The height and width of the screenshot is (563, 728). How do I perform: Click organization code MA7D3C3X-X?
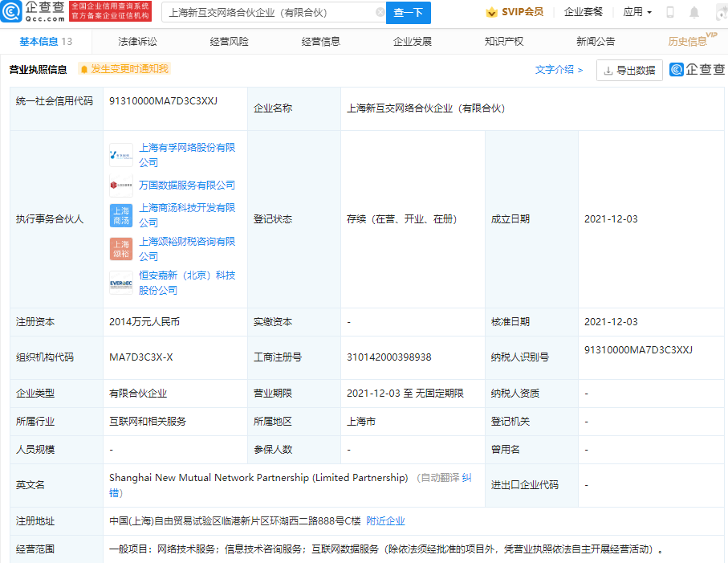[141, 357]
